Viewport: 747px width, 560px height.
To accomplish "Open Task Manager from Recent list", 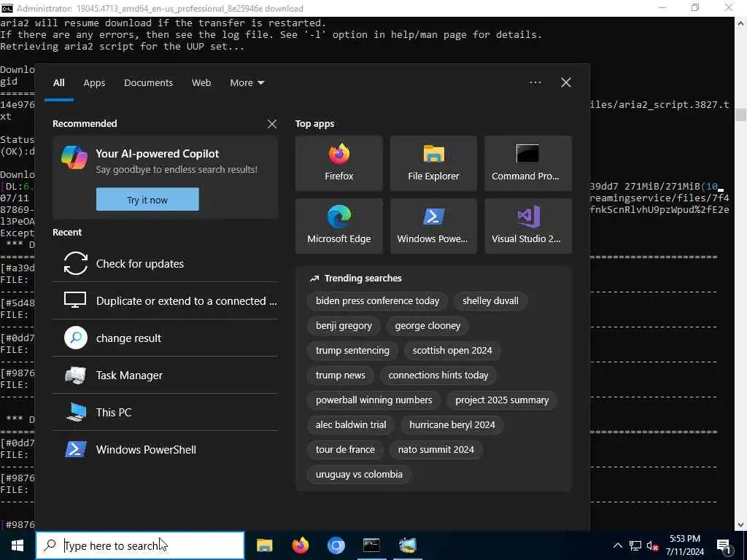I will pyautogui.click(x=165, y=376).
